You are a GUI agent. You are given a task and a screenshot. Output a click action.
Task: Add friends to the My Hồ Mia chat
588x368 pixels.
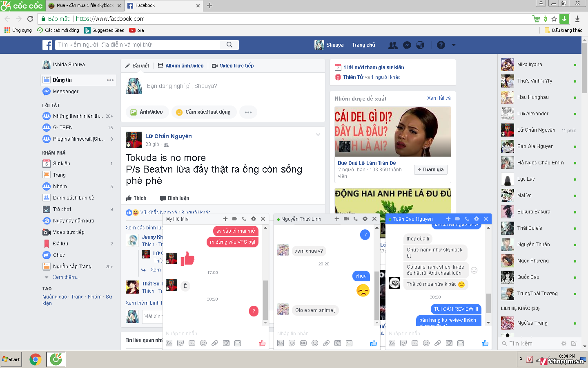[x=225, y=219]
